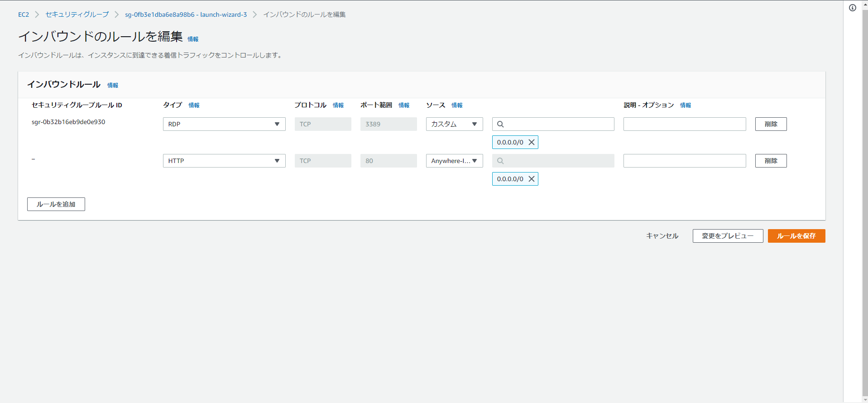Open 情報 link beside 説明 - オプション column

[x=686, y=105]
